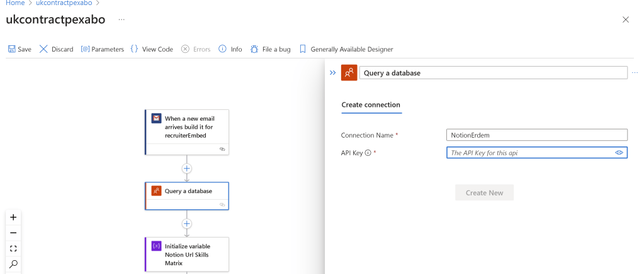Viewport: 644px width, 274px height.
Task: Open the canvas search magnifier tool
Action: pyautogui.click(x=13, y=264)
